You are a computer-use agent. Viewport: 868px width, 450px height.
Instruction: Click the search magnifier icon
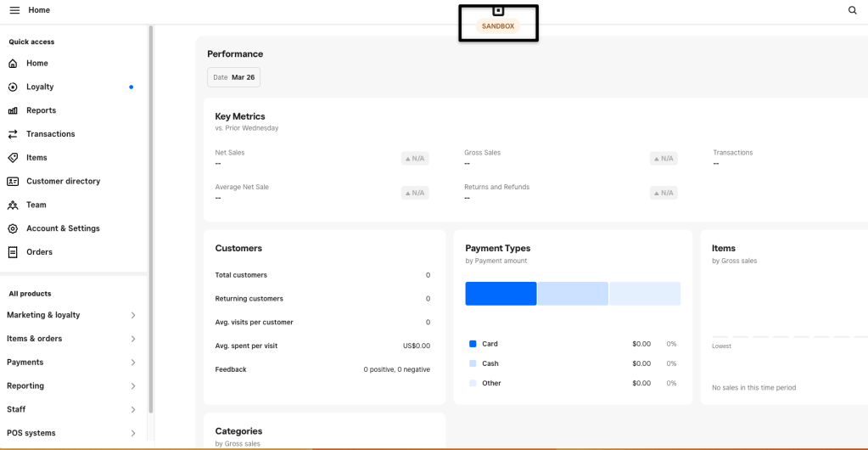[853, 10]
